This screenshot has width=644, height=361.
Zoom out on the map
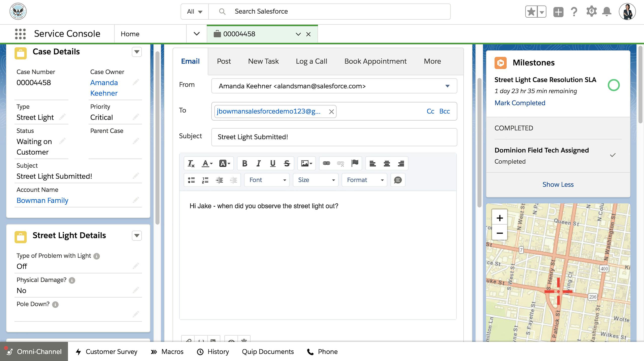500,233
